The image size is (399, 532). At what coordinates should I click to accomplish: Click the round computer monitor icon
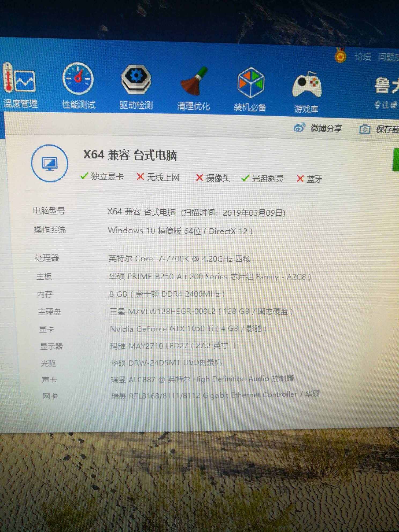pos(50,163)
